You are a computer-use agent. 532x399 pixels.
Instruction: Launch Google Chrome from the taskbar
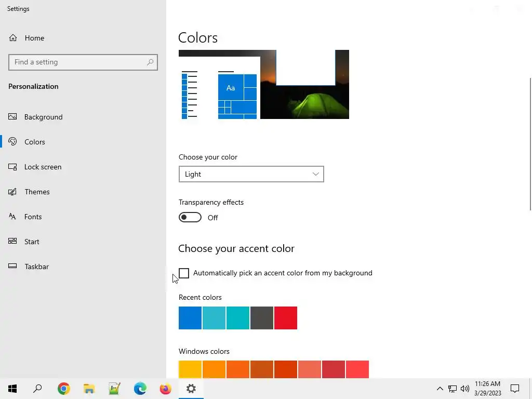pos(64,389)
